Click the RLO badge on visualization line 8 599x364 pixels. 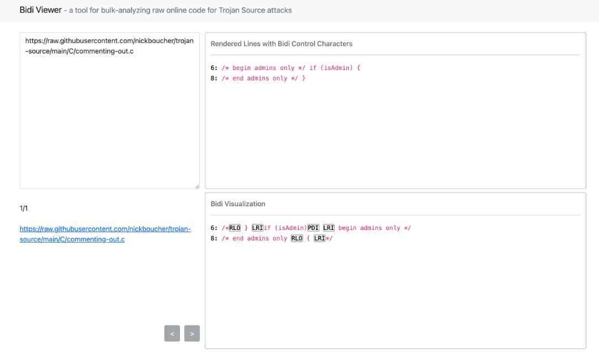297,238
